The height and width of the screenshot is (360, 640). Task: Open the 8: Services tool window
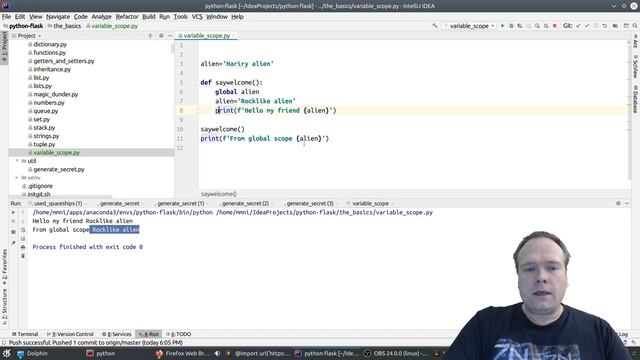tap(117, 334)
